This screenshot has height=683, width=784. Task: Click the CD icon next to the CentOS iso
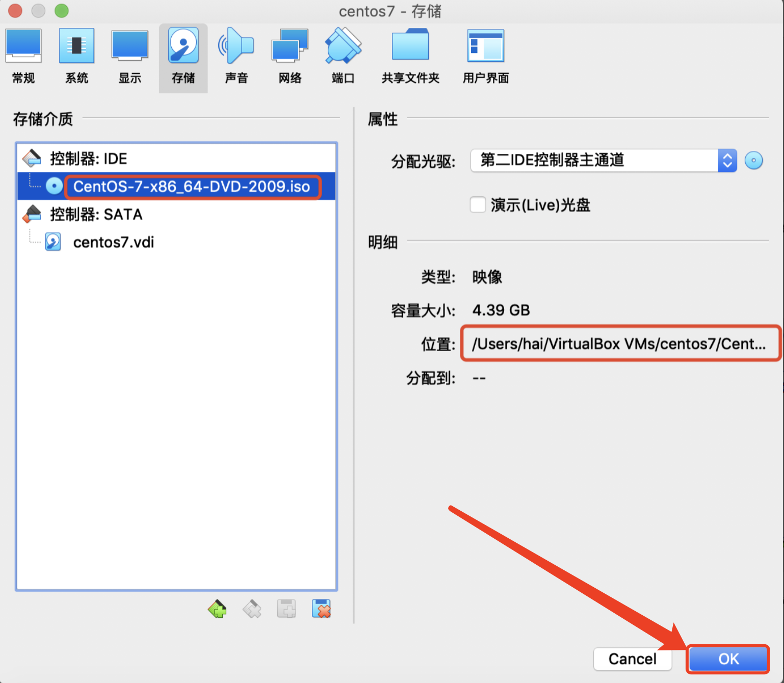click(54, 186)
